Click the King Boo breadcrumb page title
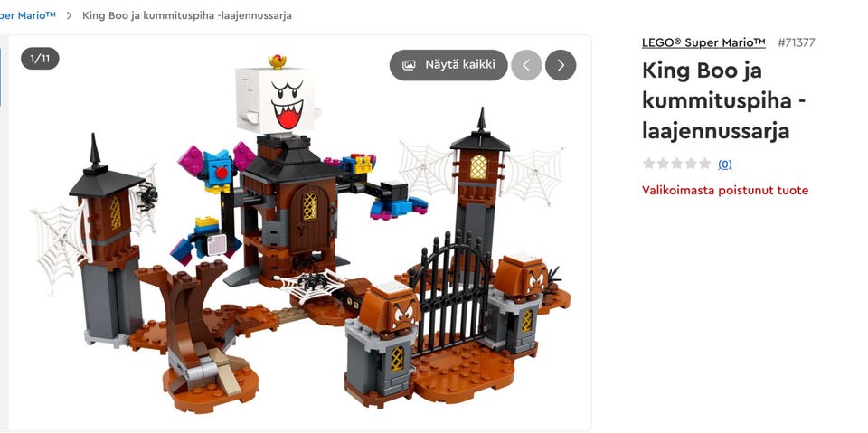 coord(187,15)
